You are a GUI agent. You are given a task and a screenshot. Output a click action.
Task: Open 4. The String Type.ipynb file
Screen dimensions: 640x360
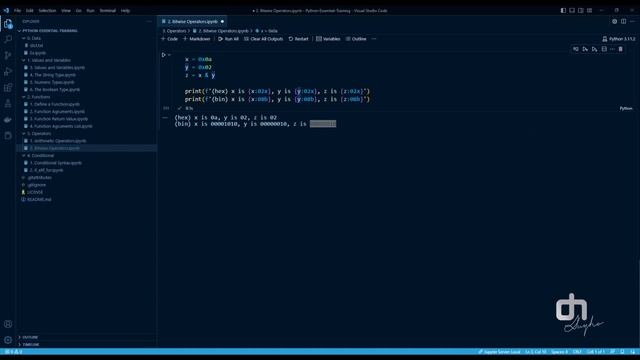coord(53,75)
